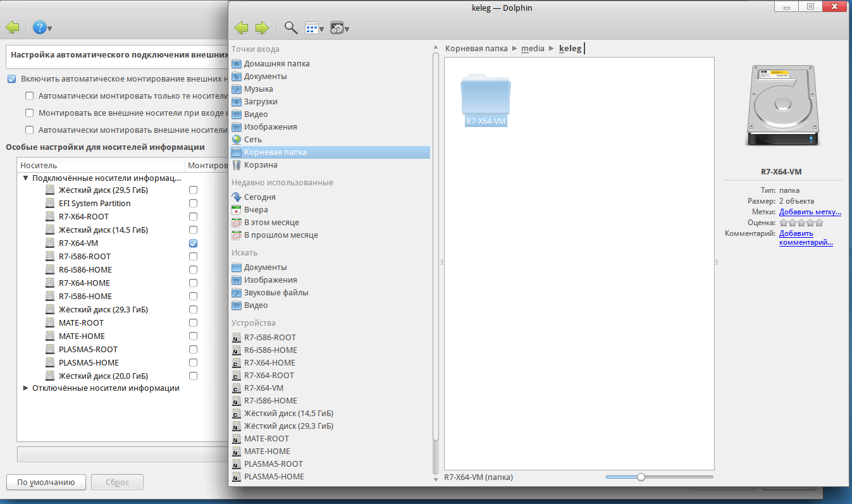Click the help question mark icon
852x504 pixels.
(40, 28)
